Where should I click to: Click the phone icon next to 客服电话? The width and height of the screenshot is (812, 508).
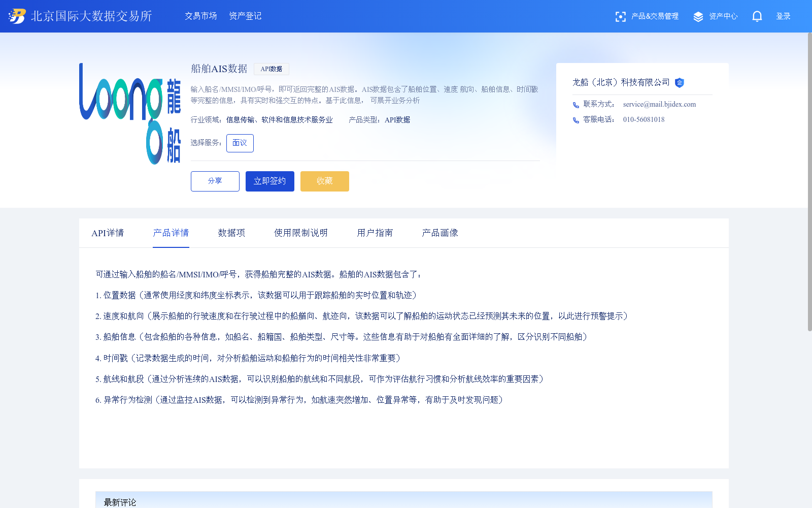tap(576, 120)
